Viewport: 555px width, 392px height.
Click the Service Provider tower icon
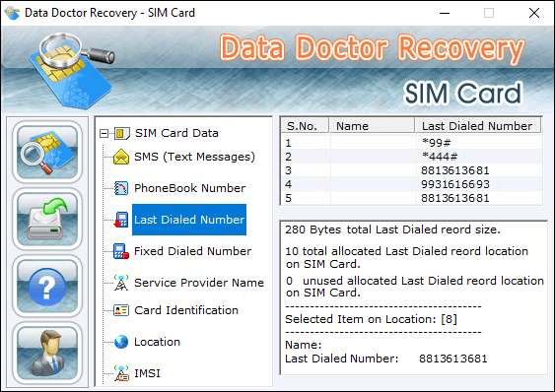tap(121, 283)
